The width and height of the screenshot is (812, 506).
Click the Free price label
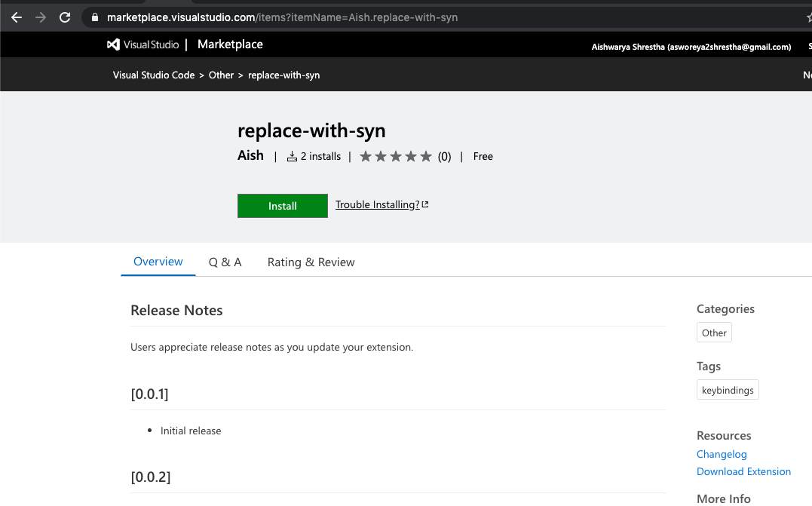click(483, 156)
